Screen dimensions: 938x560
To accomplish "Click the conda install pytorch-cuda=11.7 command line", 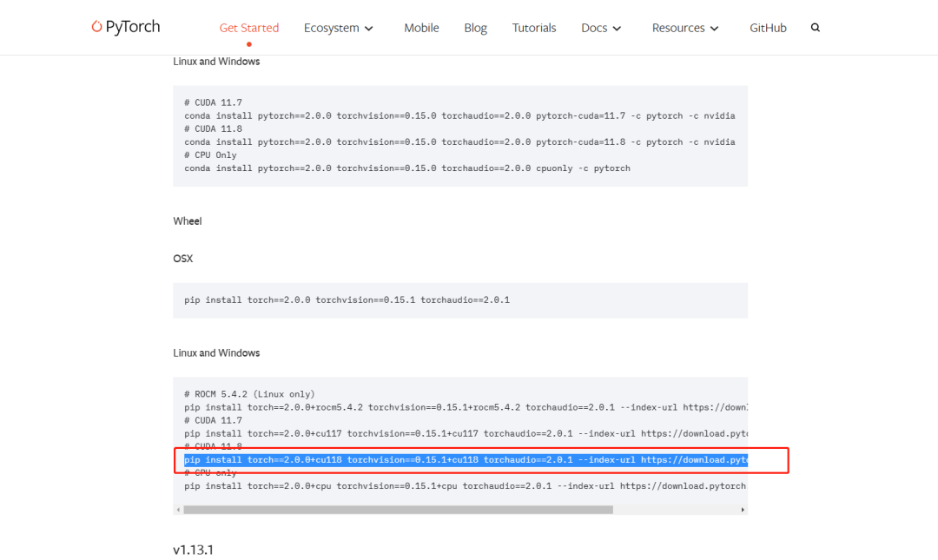I will 459,116.
